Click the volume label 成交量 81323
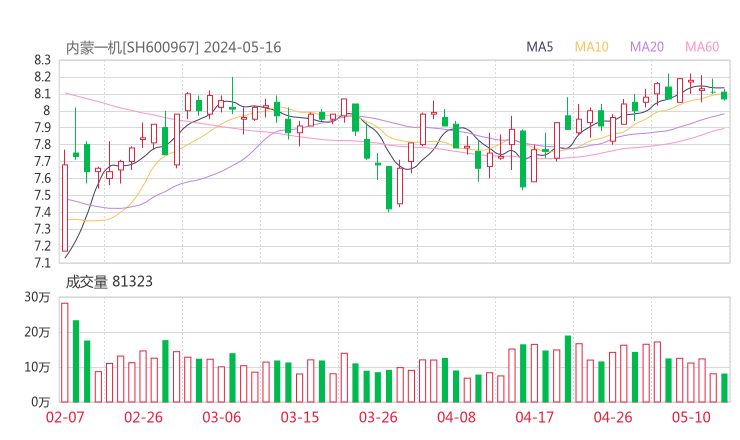Image resolution: width=740 pixels, height=440 pixels. click(x=109, y=282)
